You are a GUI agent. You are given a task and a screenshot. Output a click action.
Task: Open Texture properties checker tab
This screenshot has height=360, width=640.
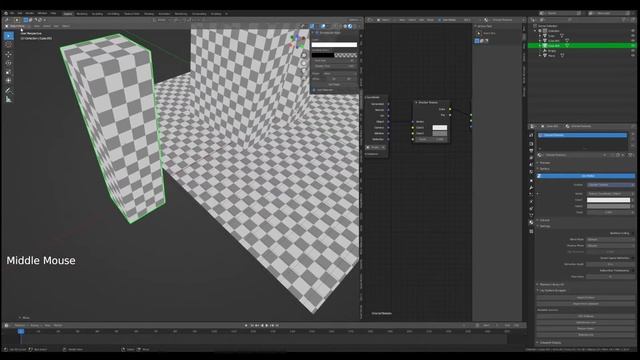pos(531,231)
